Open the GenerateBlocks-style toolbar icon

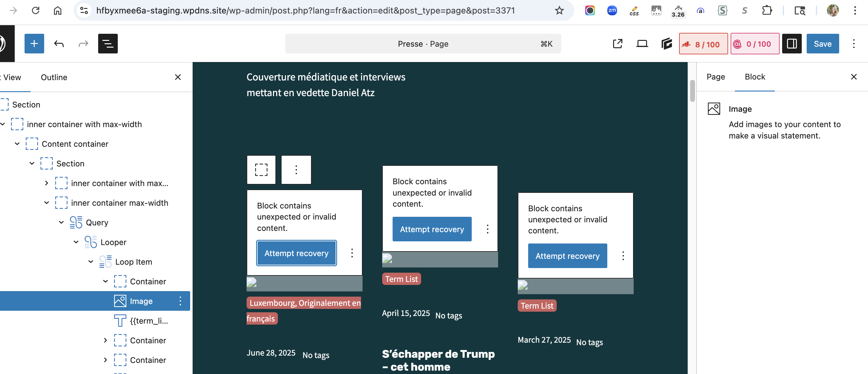point(666,44)
